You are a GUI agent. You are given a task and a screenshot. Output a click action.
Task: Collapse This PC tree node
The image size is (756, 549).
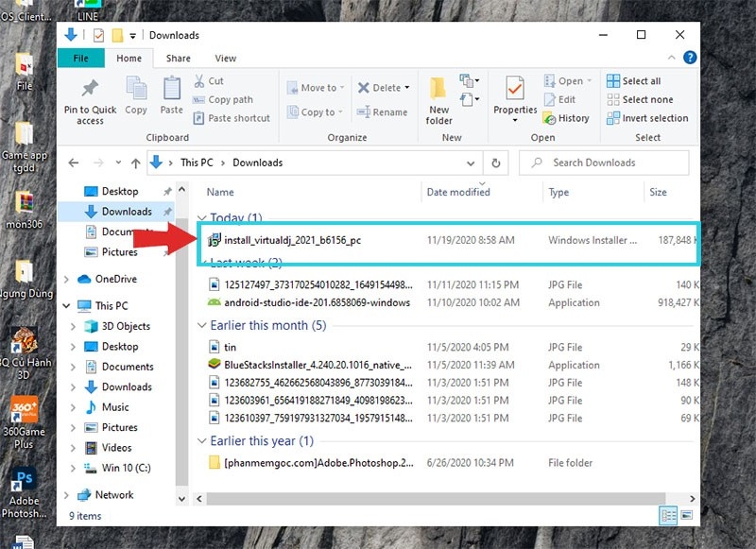coord(66,305)
